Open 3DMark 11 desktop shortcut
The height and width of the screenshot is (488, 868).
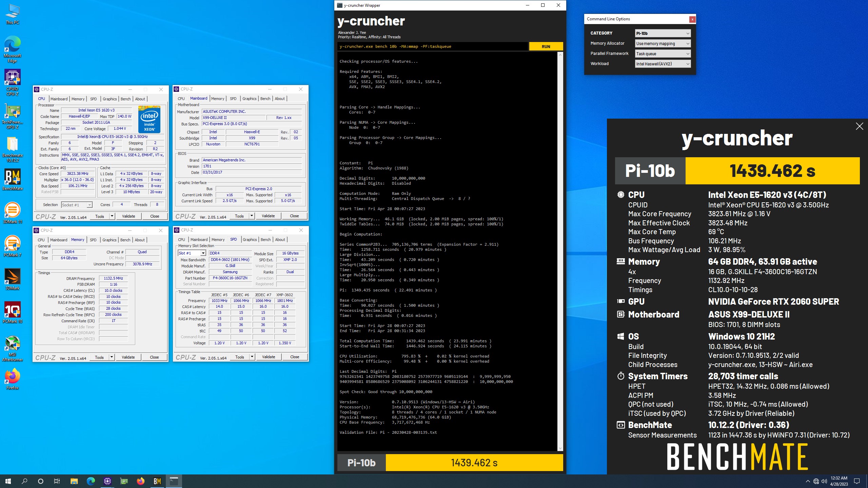[13, 213]
